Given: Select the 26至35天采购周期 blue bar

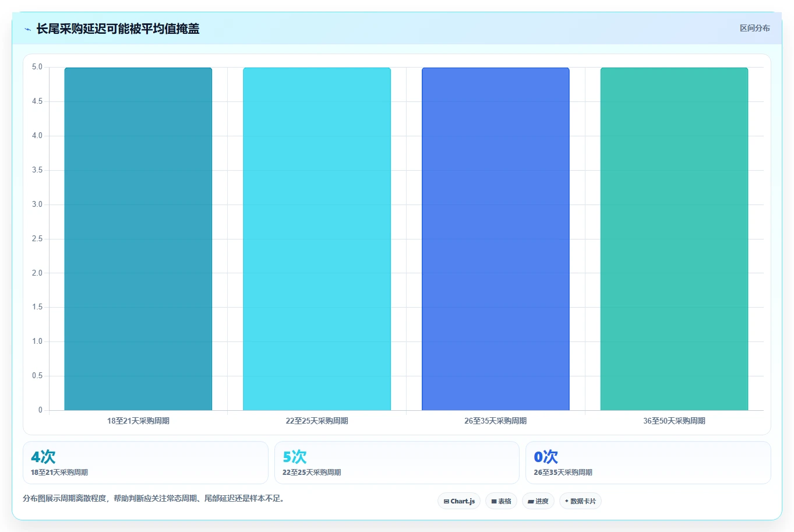Looking at the screenshot, I should coord(496,239).
